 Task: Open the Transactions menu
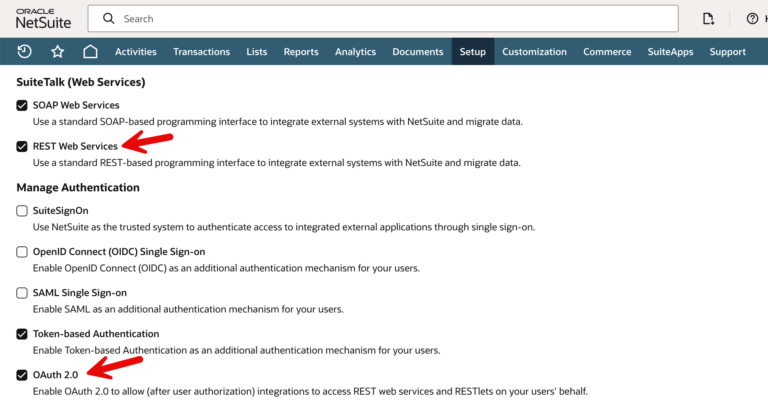(201, 51)
